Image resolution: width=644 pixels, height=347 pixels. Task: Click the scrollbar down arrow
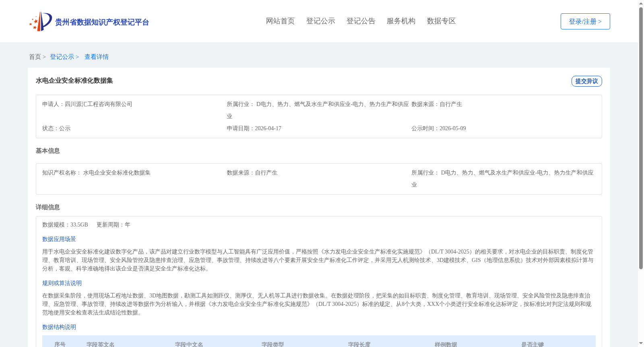click(x=641, y=343)
